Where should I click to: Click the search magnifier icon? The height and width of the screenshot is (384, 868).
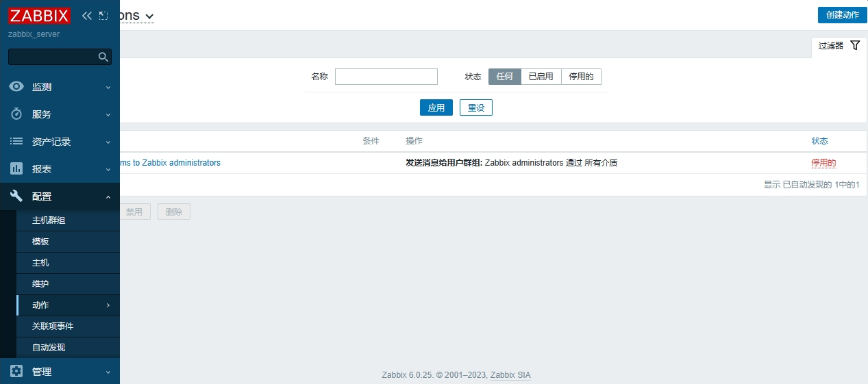(103, 57)
